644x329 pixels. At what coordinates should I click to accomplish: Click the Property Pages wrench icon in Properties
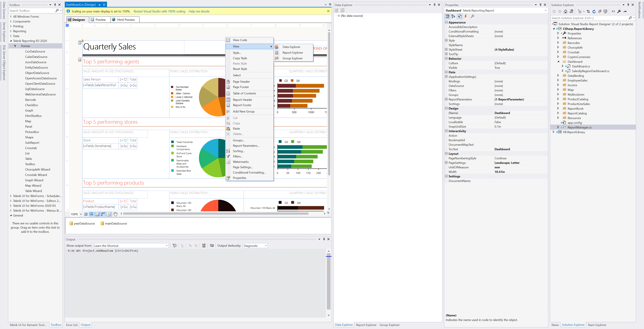tap(472, 16)
